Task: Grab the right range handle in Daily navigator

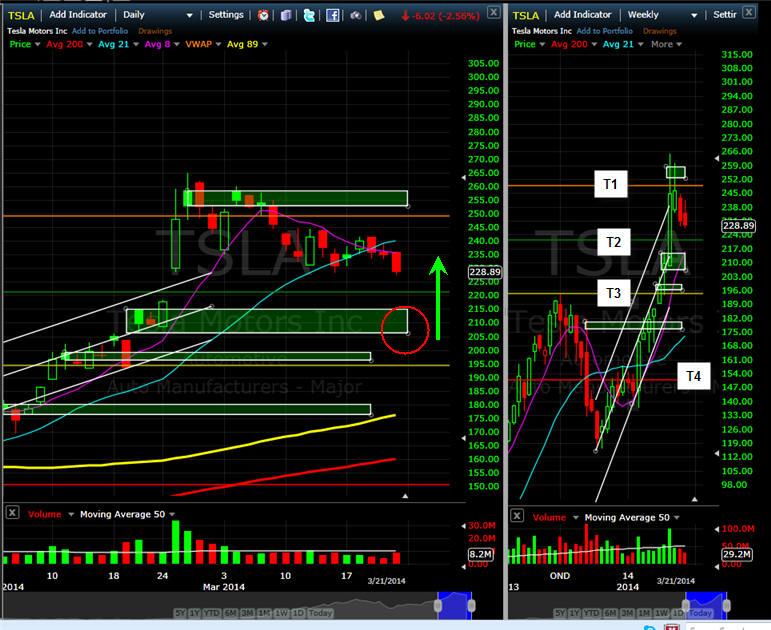Action: click(471, 605)
